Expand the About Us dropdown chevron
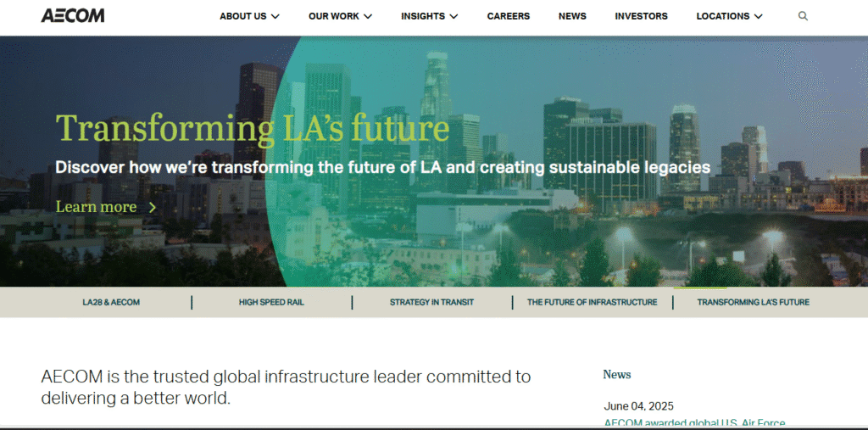Screen dimensions: 868x430 pyautogui.click(x=275, y=17)
